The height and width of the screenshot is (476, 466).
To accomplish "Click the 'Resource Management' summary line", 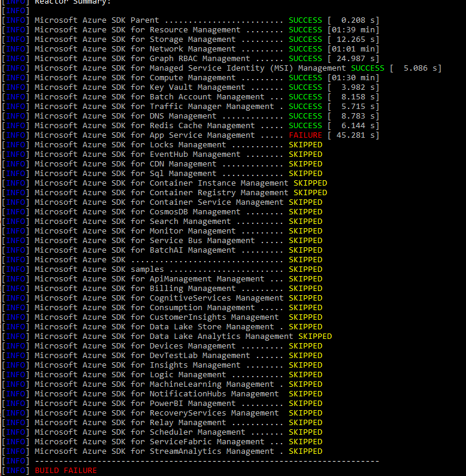I will pyautogui.click(x=190, y=30).
